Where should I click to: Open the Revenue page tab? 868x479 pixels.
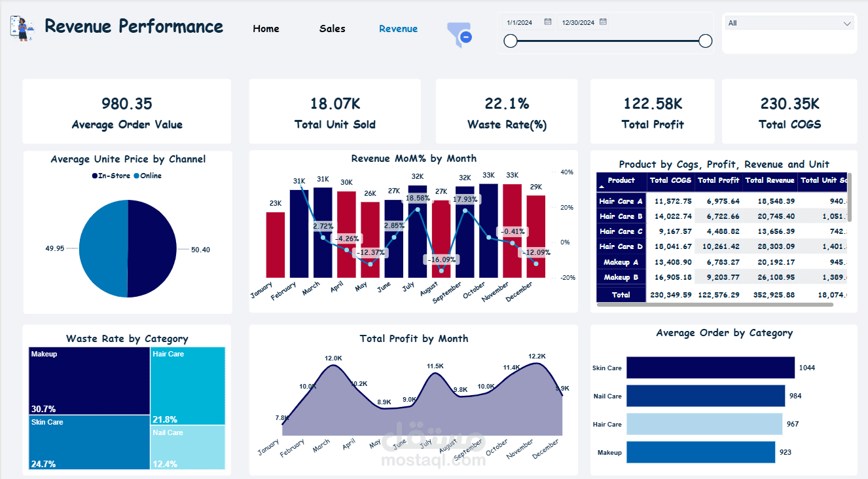398,29
